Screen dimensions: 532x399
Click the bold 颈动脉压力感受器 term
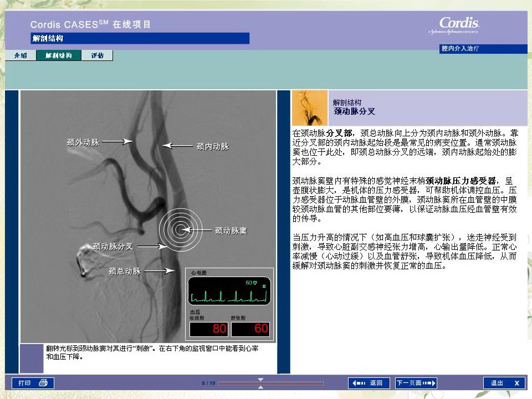coord(461,181)
